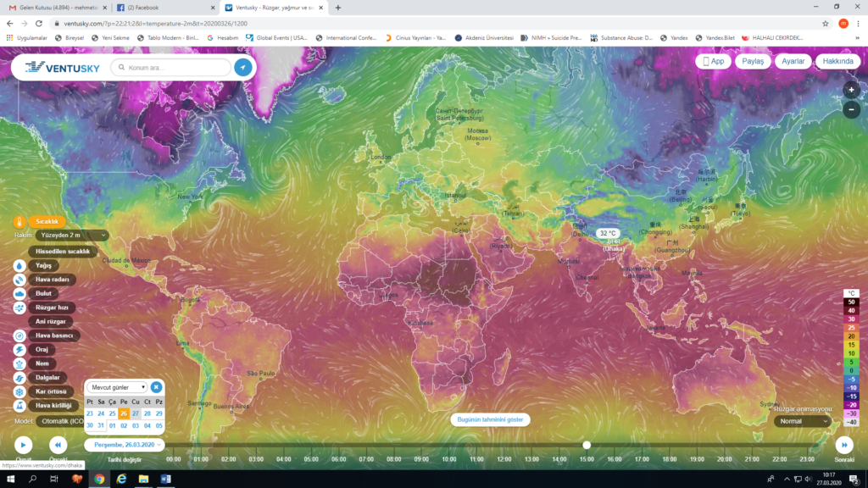Select the Yağış raindrop icon
The height and width of the screenshot is (488, 868).
pos(19,265)
